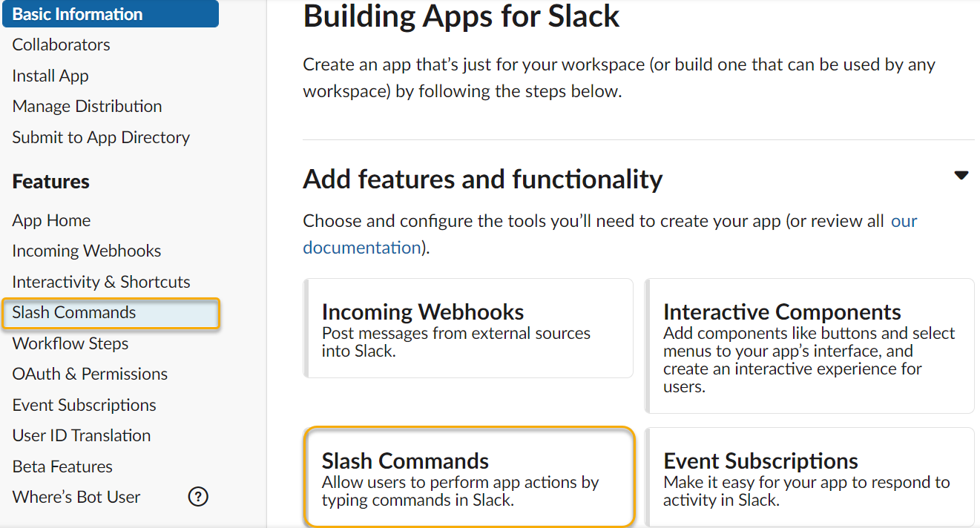980x528 pixels.
Task: Open the Install App page
Action: (x=50, y=76)
